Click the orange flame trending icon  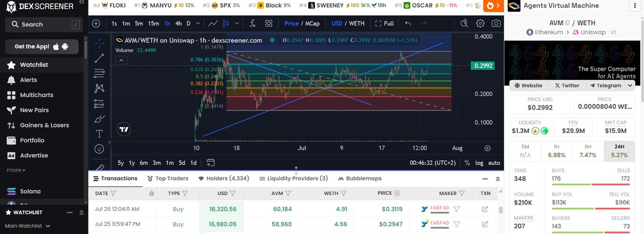click(x=491, y=6)
